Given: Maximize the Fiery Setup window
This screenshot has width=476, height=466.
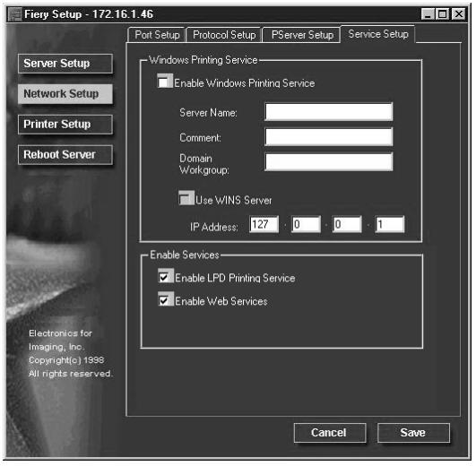Looking at the screenshot, I should [x=442, y=14].
